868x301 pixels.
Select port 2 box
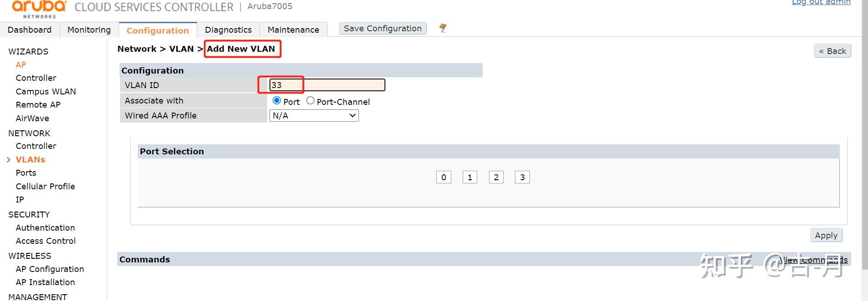click(x=496, y=177)
